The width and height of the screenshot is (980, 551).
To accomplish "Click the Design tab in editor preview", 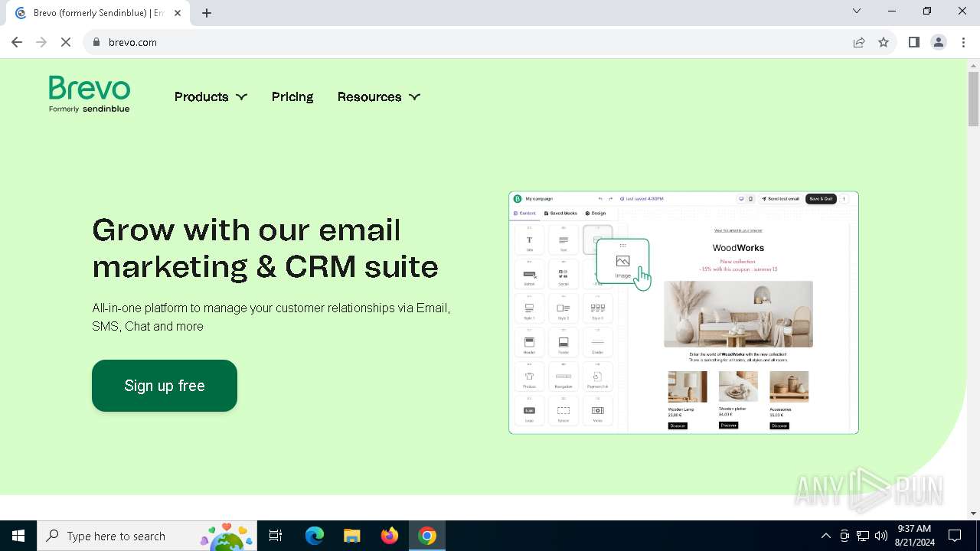I will [x=596, y=214].
